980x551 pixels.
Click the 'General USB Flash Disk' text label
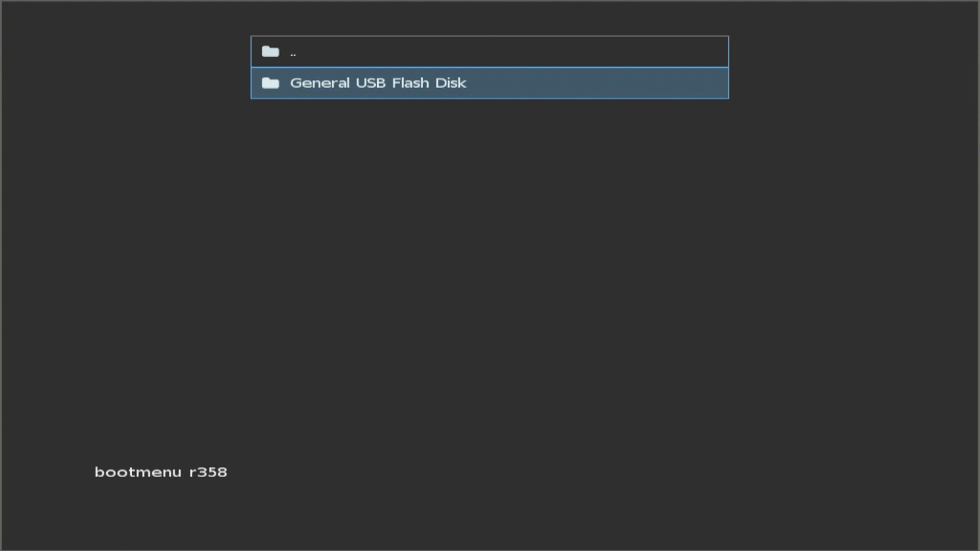tap(378, 83)
